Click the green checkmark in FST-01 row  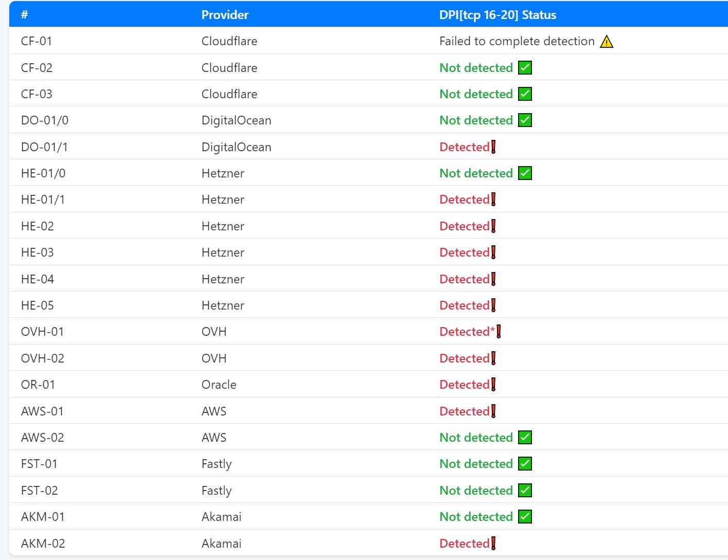pos(525,464)
